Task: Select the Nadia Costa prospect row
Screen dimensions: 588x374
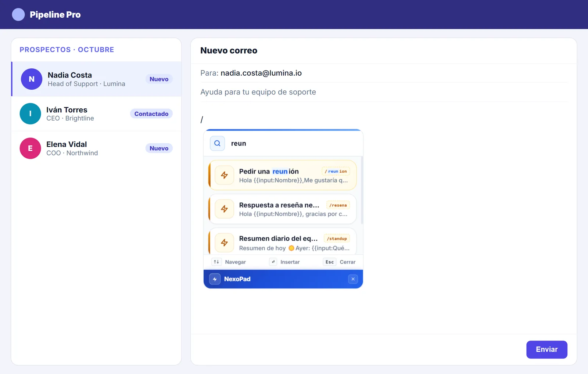Action: (96, 79)
